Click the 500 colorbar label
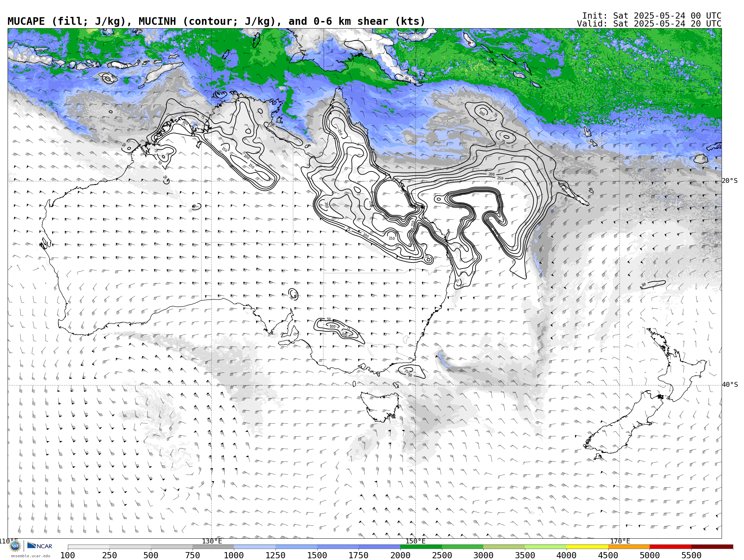 [151, 556]
